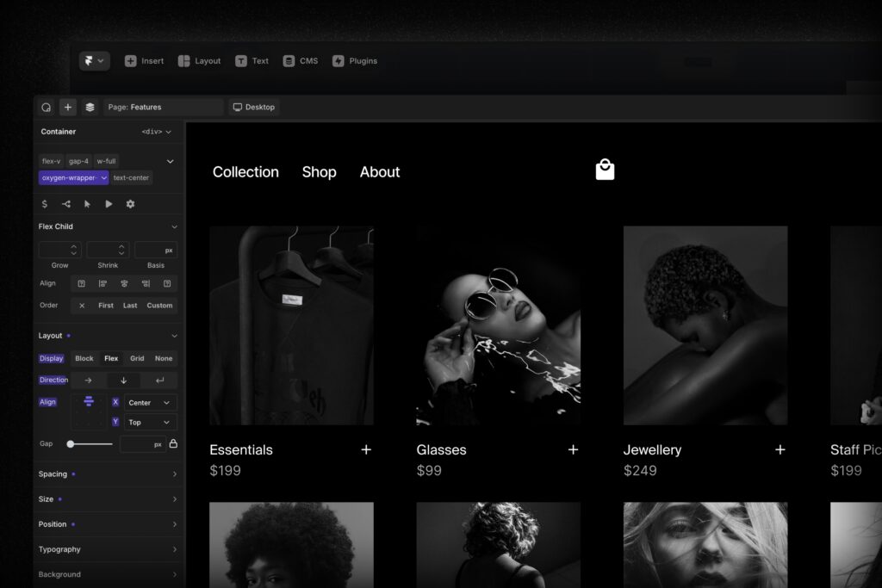Click the Gap slider handle
The height and width of the screenshot is (588, 882).
pyautogui.click(x=71, y=444)
